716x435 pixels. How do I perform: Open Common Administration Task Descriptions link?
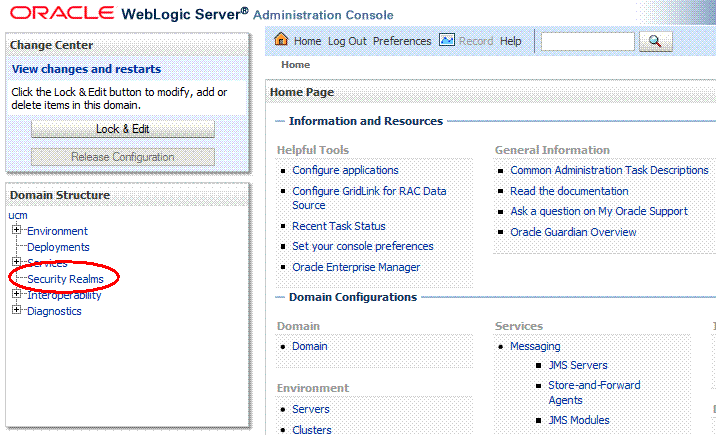[609, 170]
